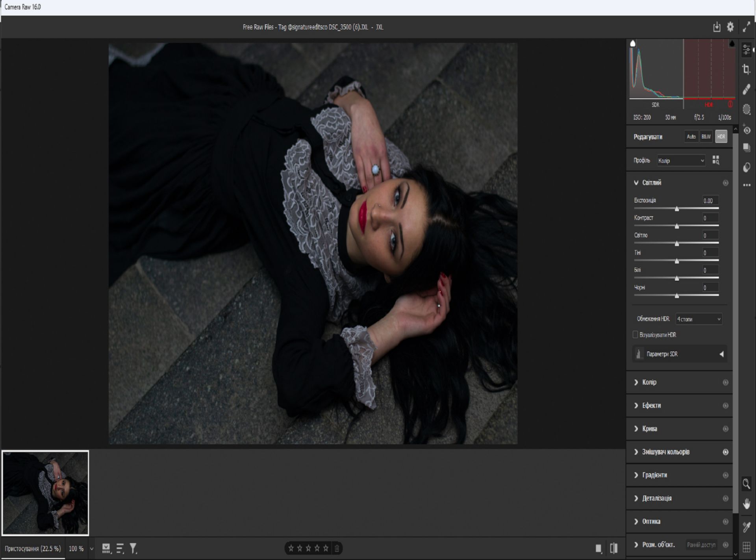Click the Save image download icon
Viewport: 756px width, 560px height.
(717, 27)
